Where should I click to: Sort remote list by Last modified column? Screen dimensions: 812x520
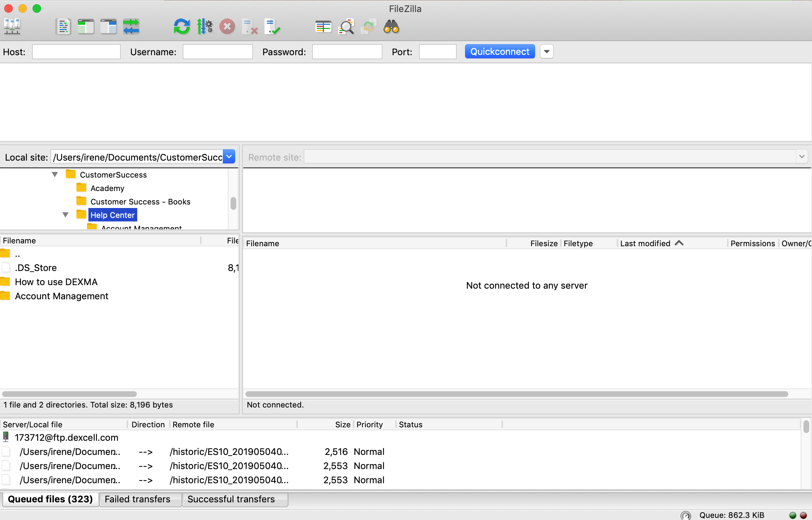click(x=673, y=243)
